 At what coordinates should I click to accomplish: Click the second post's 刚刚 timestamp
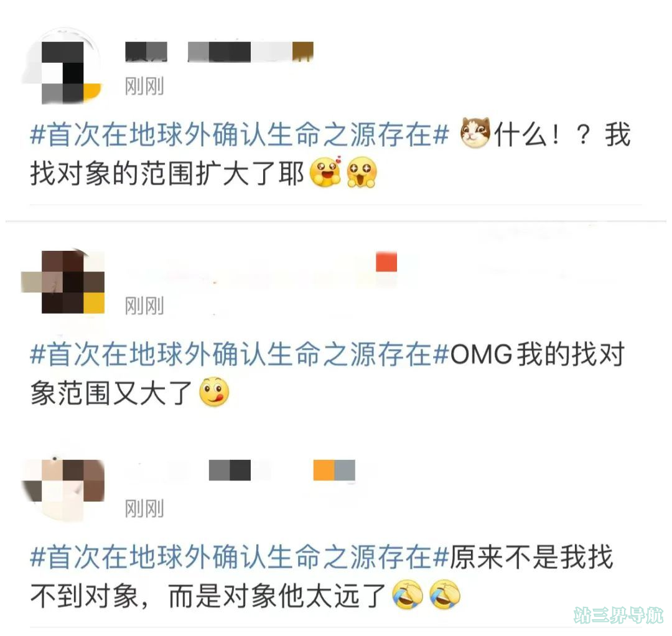(x=144, y=306)
